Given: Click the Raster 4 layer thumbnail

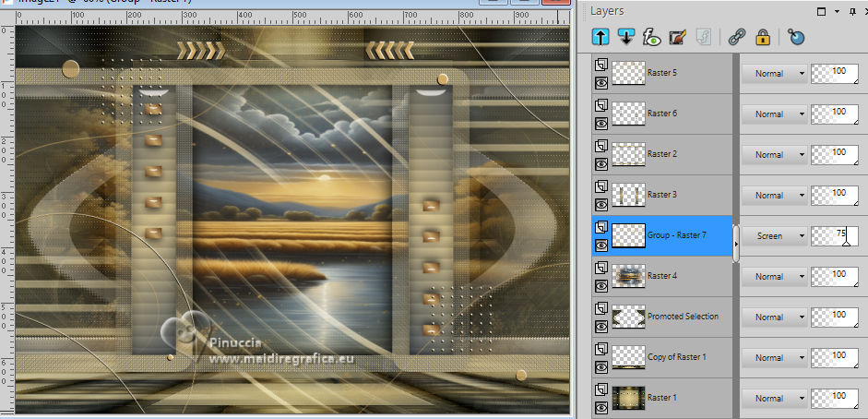Looking at the screenshot, I should click(x=628, y=276).
